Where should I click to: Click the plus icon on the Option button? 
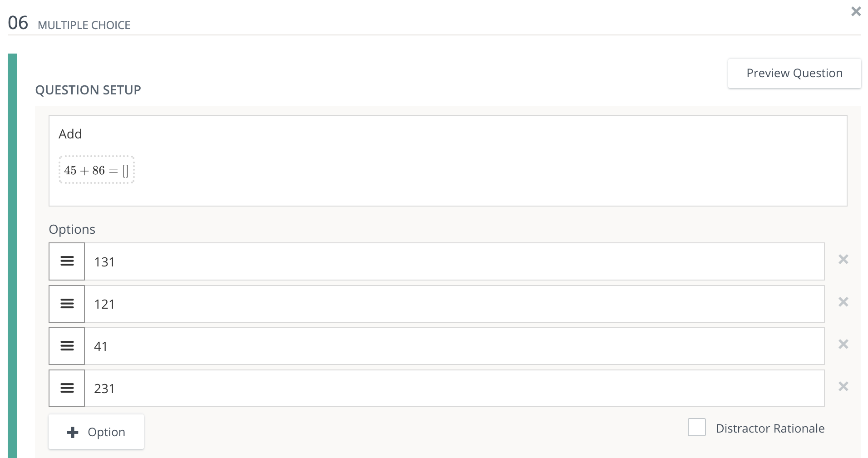72,432
